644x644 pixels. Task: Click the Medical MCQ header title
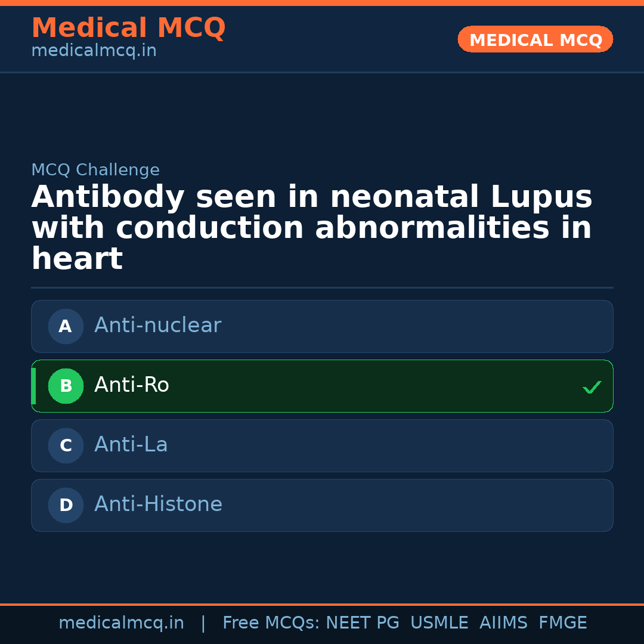pyautogui.click(x=128, y=28)
